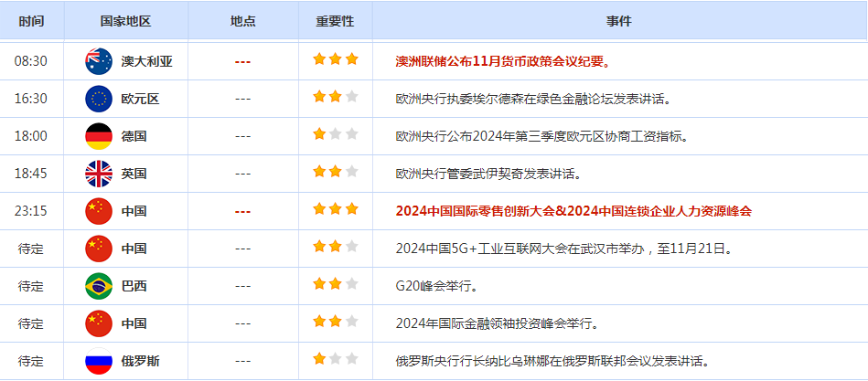Click the Brazil flag icon
The height and width of the screenshot is (381, 868).
coord(99,287)
